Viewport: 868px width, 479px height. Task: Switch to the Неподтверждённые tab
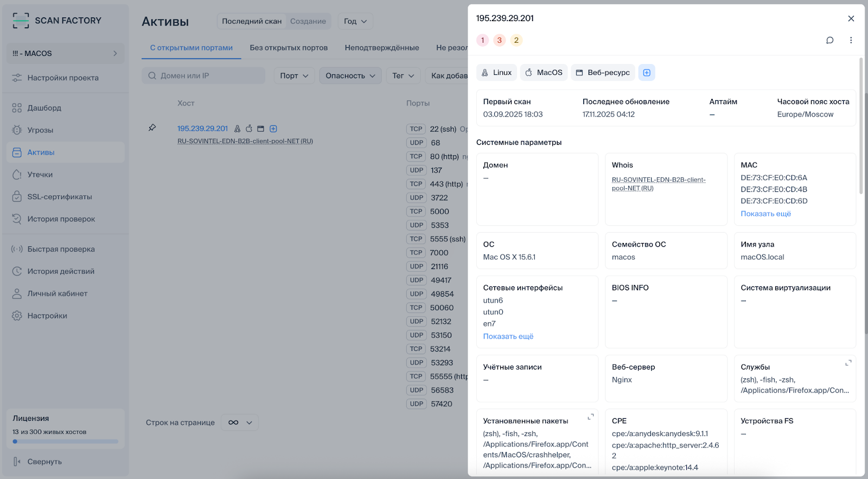[x=382, y=48]
